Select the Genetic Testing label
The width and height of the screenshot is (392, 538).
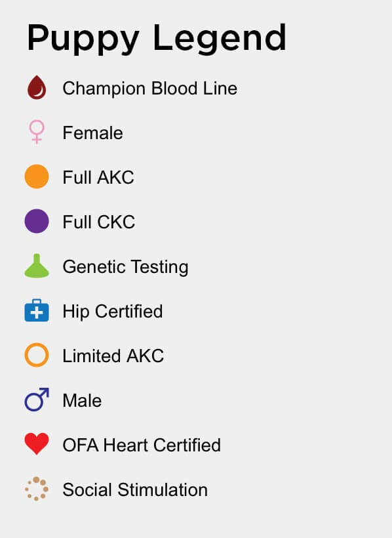pyautogui.click(x=125, y=267)
